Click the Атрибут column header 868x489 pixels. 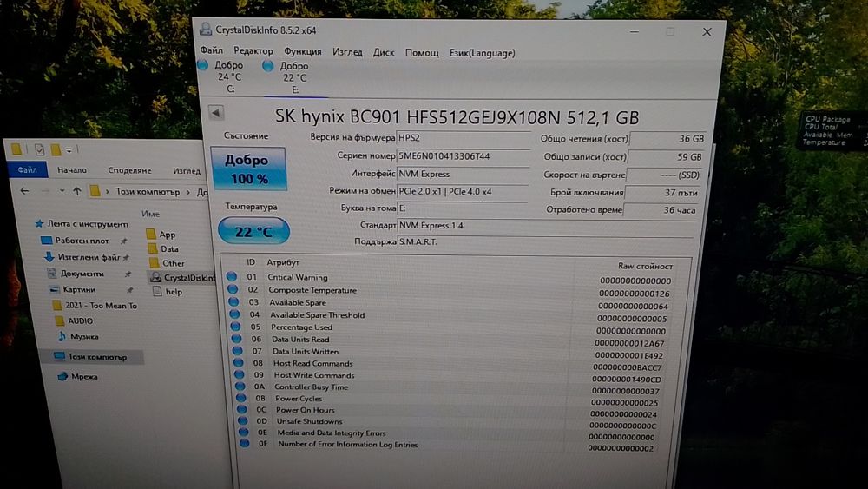tap(283, 262)
